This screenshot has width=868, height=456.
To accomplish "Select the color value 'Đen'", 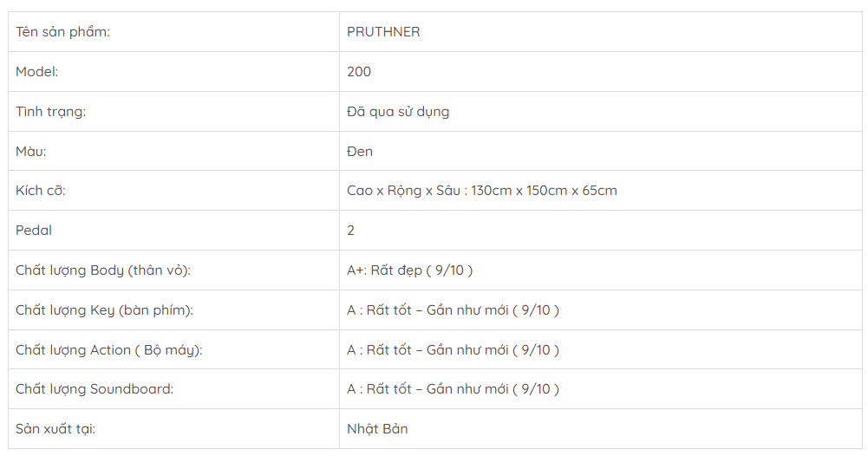I will (x=360, y=152).
